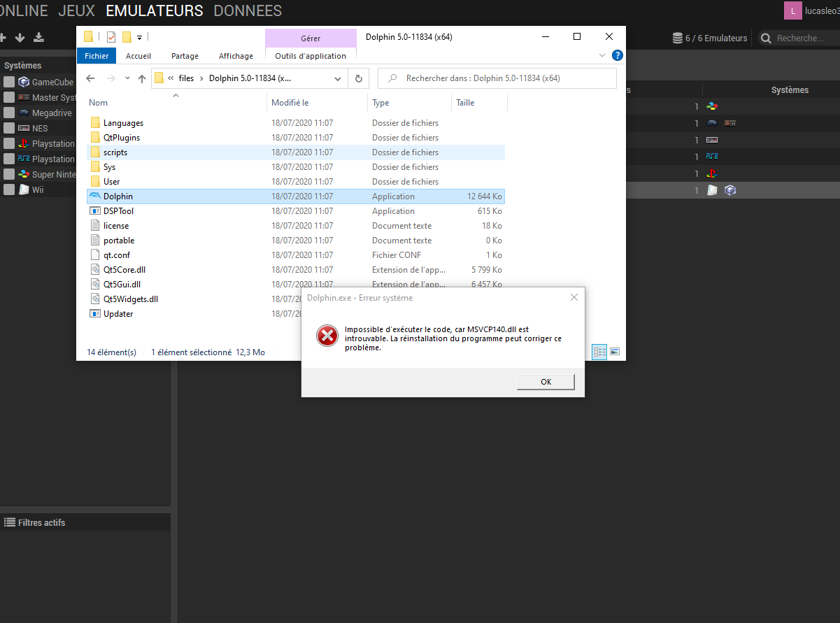Screen dimensions: 840x623
Task: Select the Languages folder
Action: tap(123, 123)
